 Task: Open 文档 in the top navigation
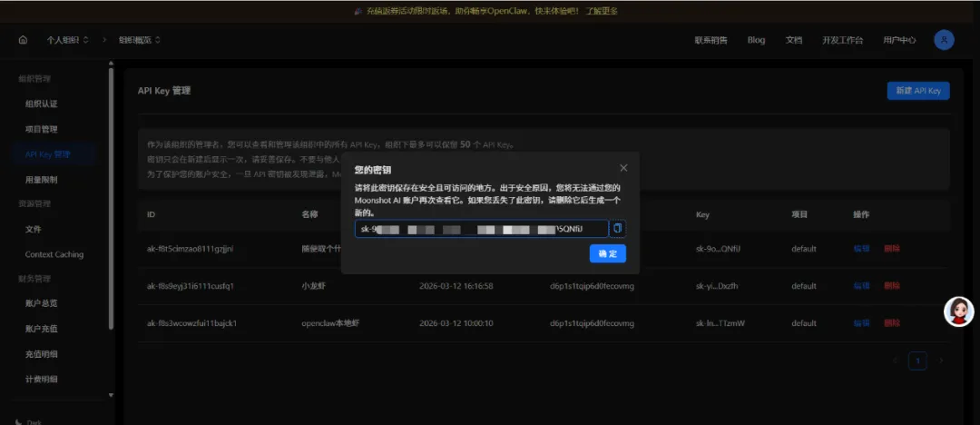794,40
